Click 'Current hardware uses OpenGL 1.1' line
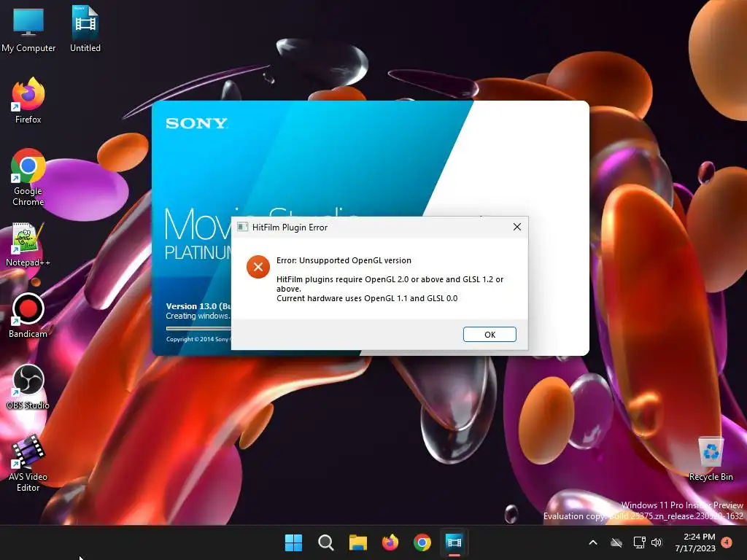This screenshot has width=747, height=560. 367,298
